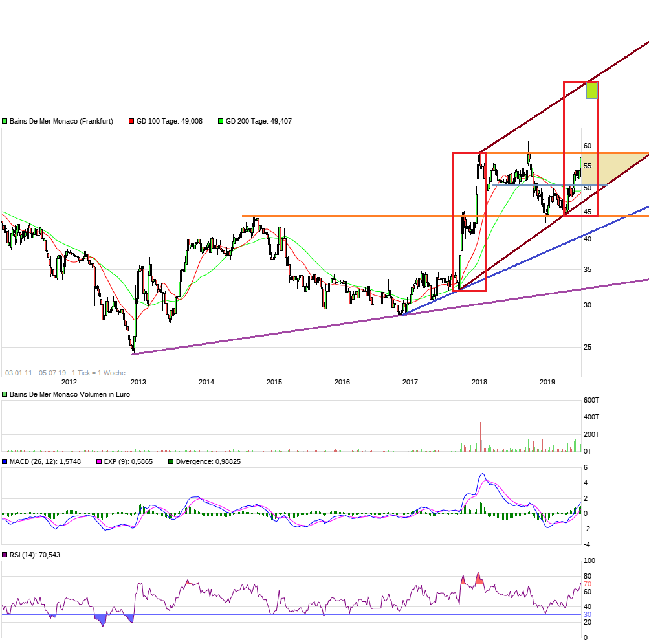Click the date range '03.01.11 - 05.07.19'
The height and width of the screenshot is (644, 649).
click(x=36, y=373)
